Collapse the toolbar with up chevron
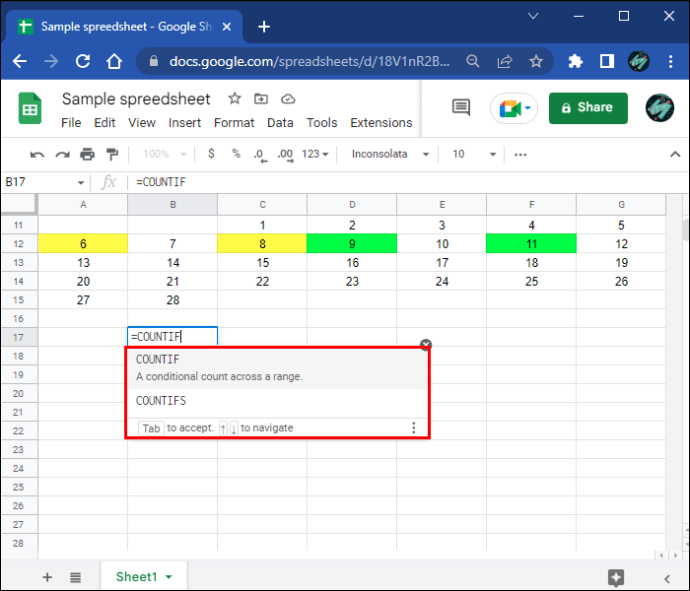This screenshot has height=591, width=690. click(675, 154)
